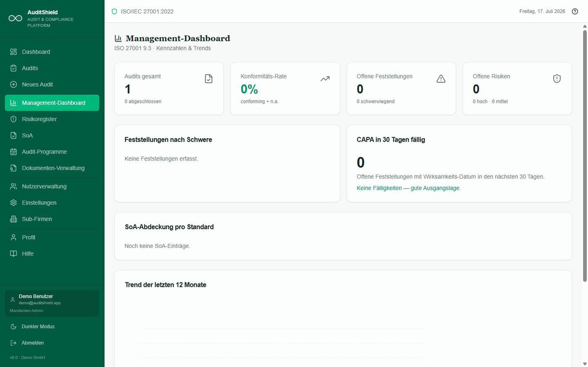Click the AuditShield infinity logo icon
This screenshot has height=367, width=588.
click(x=15, y=18)
